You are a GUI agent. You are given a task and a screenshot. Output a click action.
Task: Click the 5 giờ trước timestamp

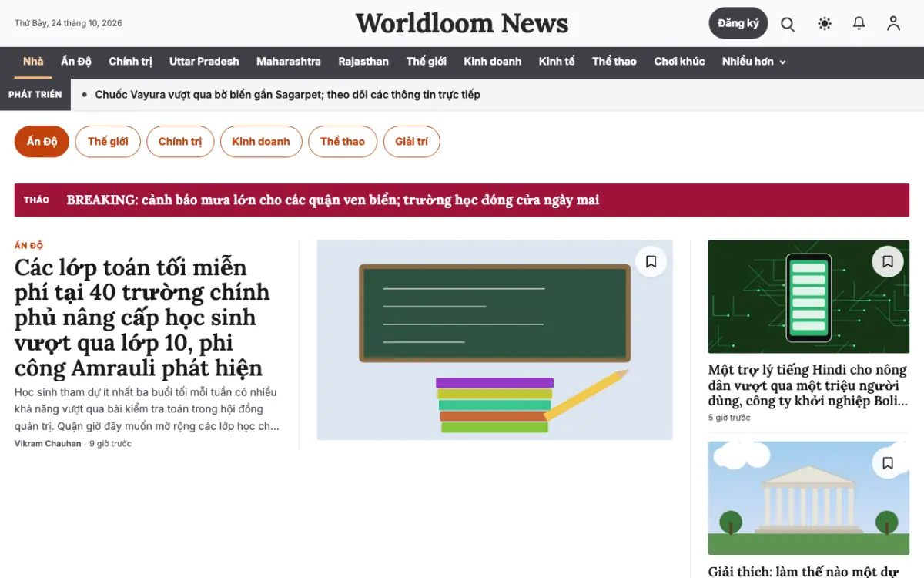coord(729,418)
